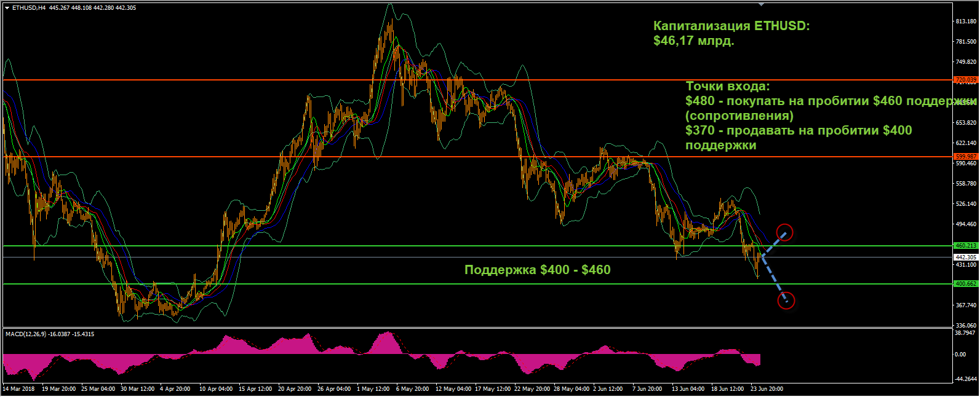Select the green 460.213 price tag

965,246
